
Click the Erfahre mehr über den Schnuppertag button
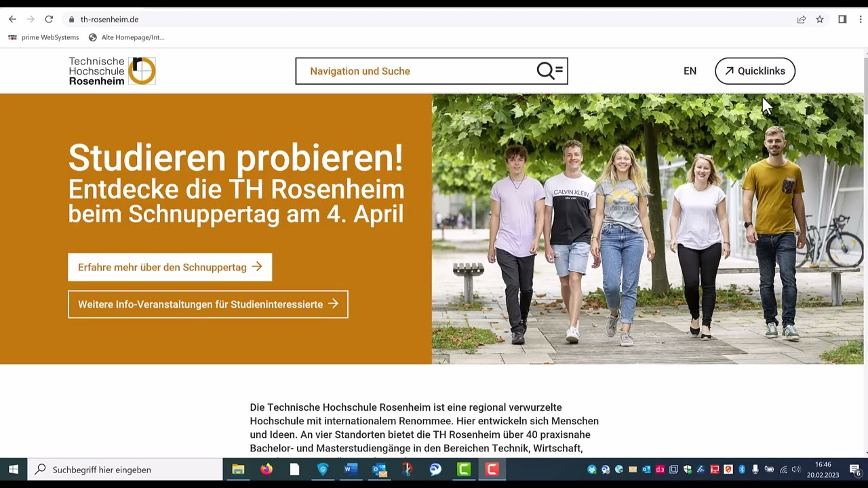170,267
